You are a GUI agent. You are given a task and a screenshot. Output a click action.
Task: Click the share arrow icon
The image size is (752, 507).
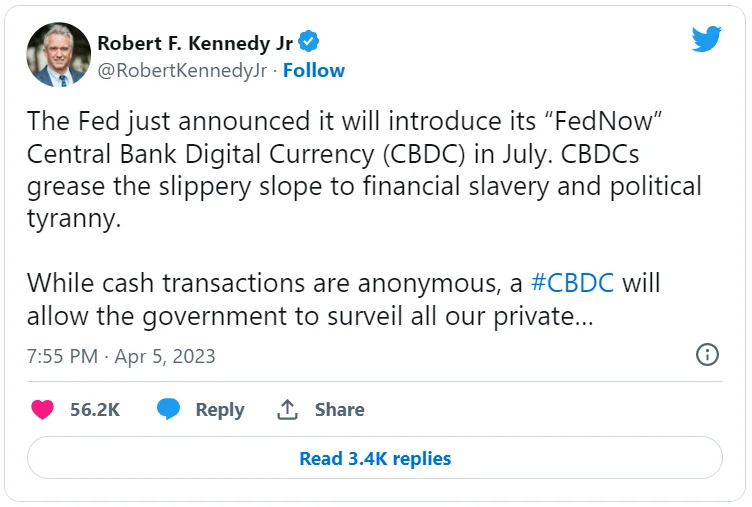(288, 409)
